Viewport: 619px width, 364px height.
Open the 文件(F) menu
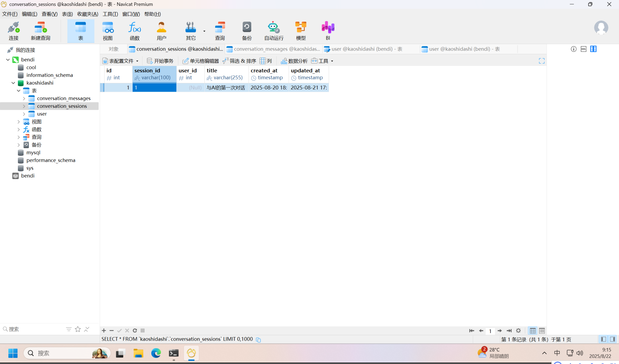pos(10,14)
